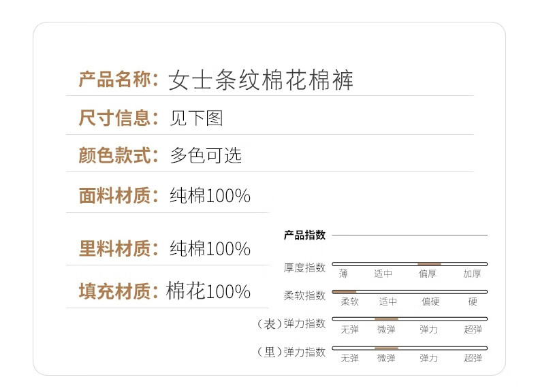Click the 柔软指数 slider bar
Image resolution: width=538 pixels, height=392 pixels.
[x=409, y=291]
